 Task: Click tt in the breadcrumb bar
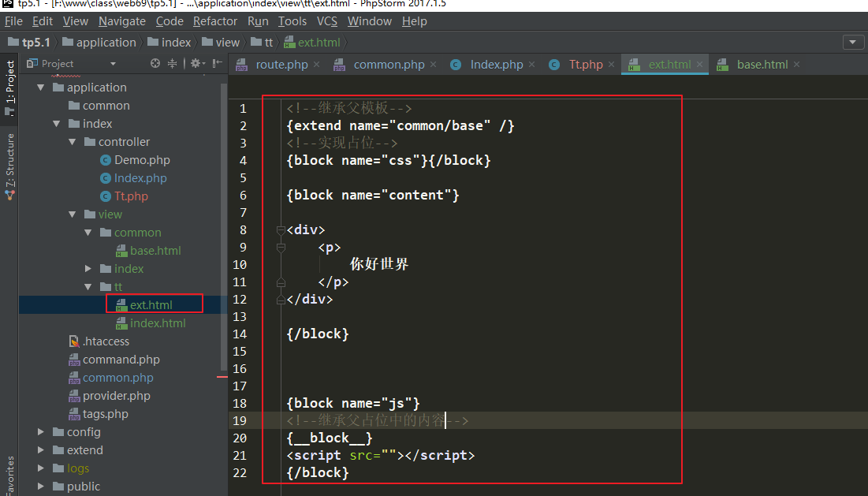point(262,42)
